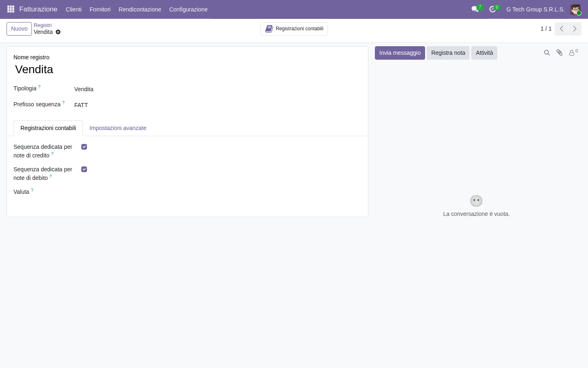Image resolution: width=588 pixels, height=368 pixels.
Task: Attach files using the paperclip icon
Action: click(x=559, y=53)
